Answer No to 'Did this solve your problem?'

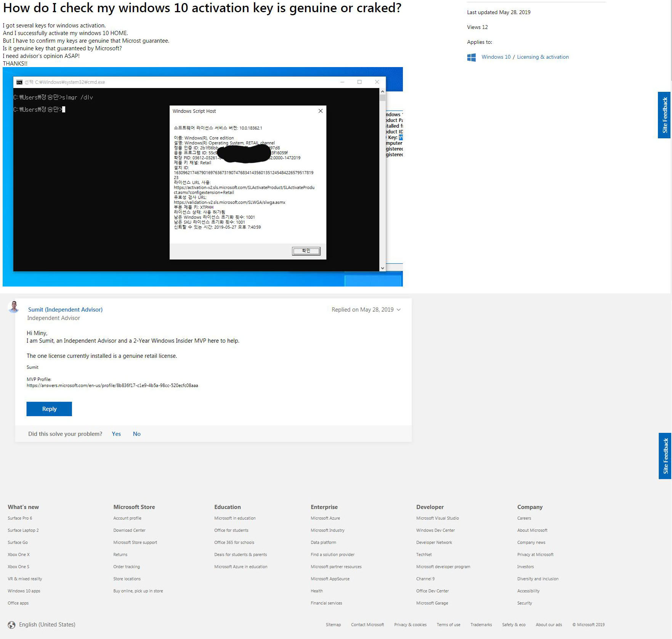(x=137, y=434)
